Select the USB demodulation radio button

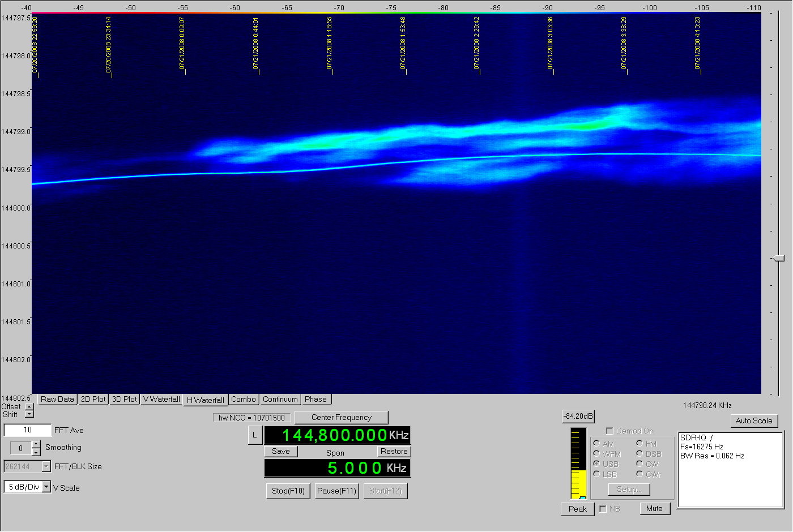pos(596,464)
